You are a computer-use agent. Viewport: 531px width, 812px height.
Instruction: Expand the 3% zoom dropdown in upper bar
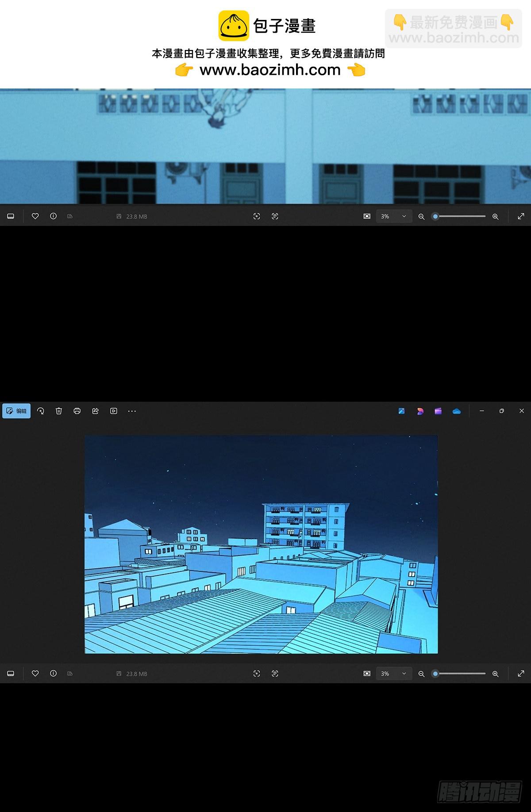click(x=394, y=216)
